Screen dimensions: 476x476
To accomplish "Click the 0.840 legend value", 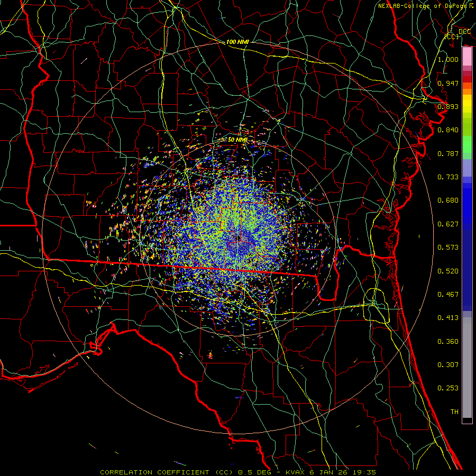I will coord(448,130).
